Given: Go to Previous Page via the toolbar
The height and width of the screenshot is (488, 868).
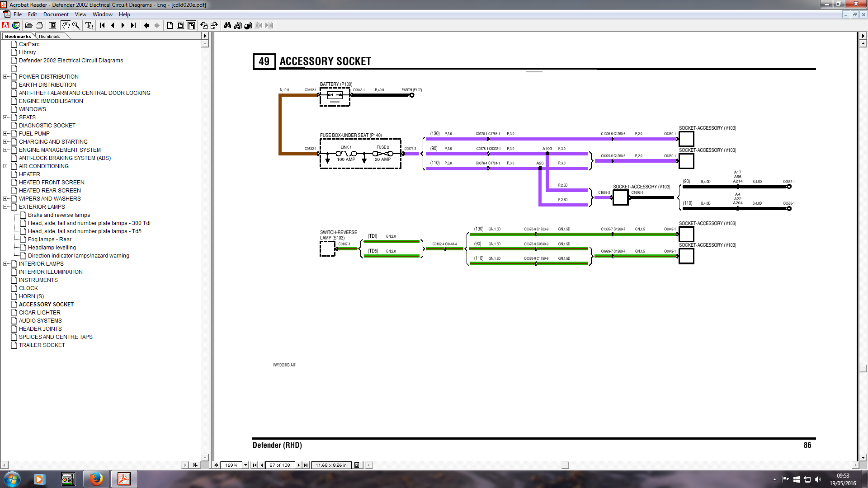Looking at the screenshot, I should [x=113, y=25].
